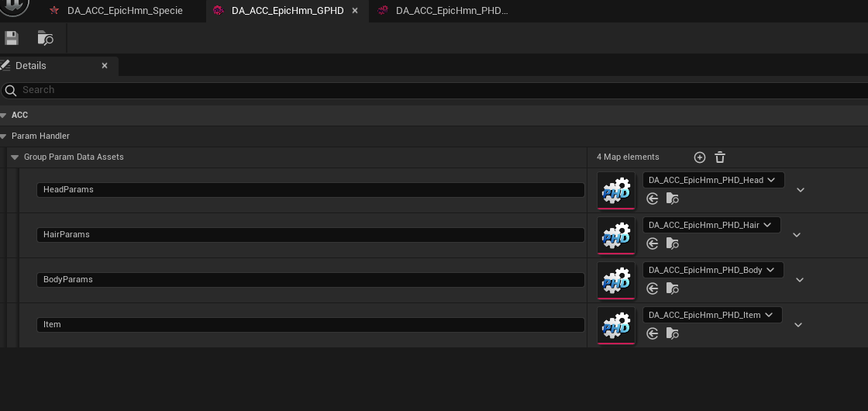This screenshot has width=868, height=411.
Task: Open DA_ACC_EpicHmn_PHD_Item asset dropdown
Action: pyautogui.click(x=712, y=315)
